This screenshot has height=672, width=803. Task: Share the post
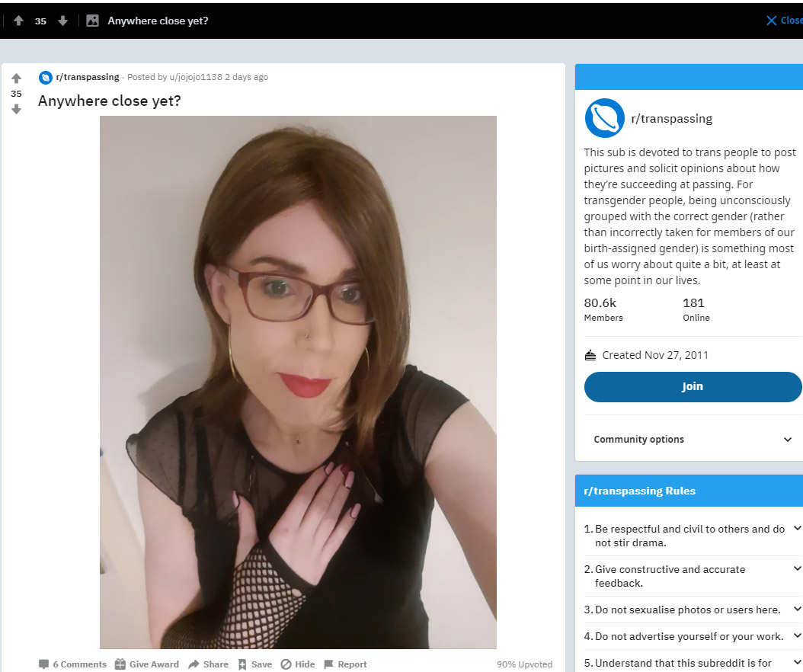pyautogui.click(x=209, y=664)
